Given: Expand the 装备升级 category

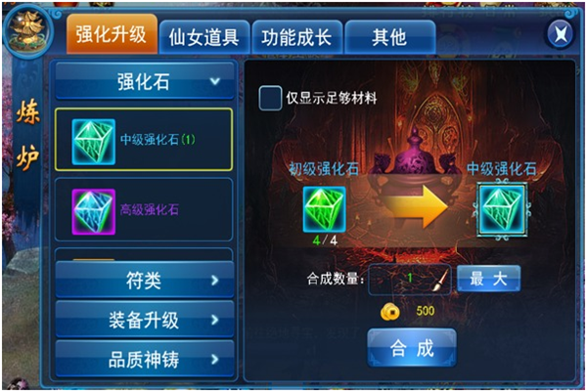Looking at the screenshot, I should (145, 320).
